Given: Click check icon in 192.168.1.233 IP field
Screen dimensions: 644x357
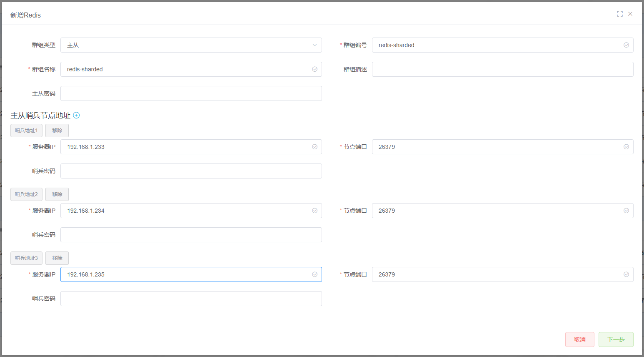Looking at the screenshot, I should click(315, 147).
